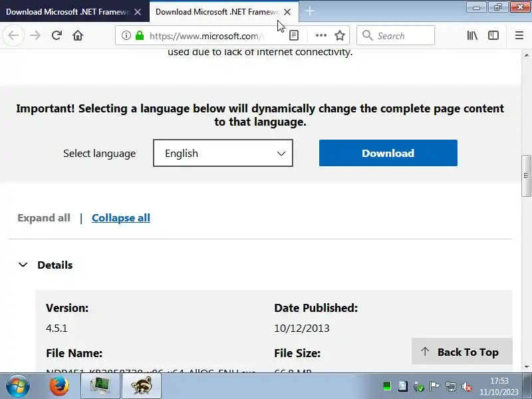
Task: Open the taskbar clock showing 17:53
Action: [x=499, y=386]
